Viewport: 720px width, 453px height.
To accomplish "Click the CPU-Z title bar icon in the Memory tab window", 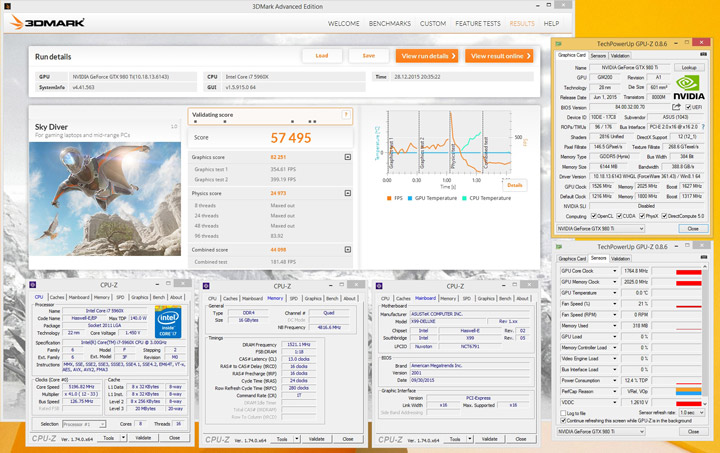I will click(x=206, y=286).
